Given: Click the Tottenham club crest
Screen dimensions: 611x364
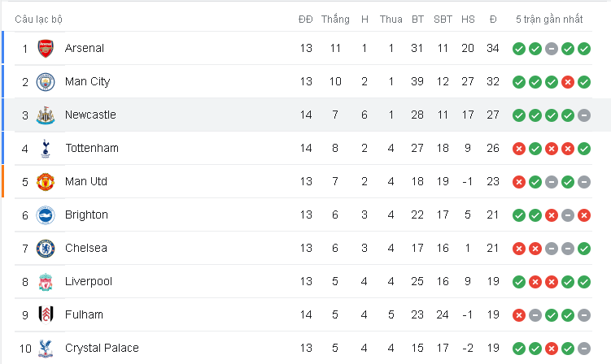Looking at the screenshot, I should pyautogui.click(x=46, y=149).
